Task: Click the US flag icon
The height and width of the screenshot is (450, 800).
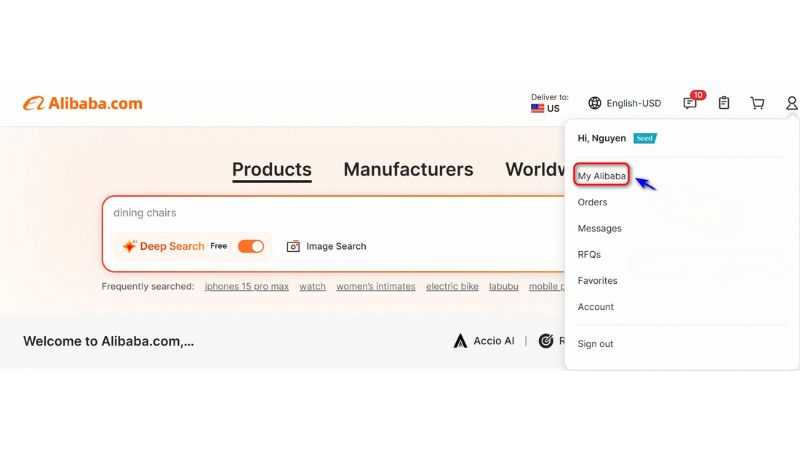Action: (537, 108)
